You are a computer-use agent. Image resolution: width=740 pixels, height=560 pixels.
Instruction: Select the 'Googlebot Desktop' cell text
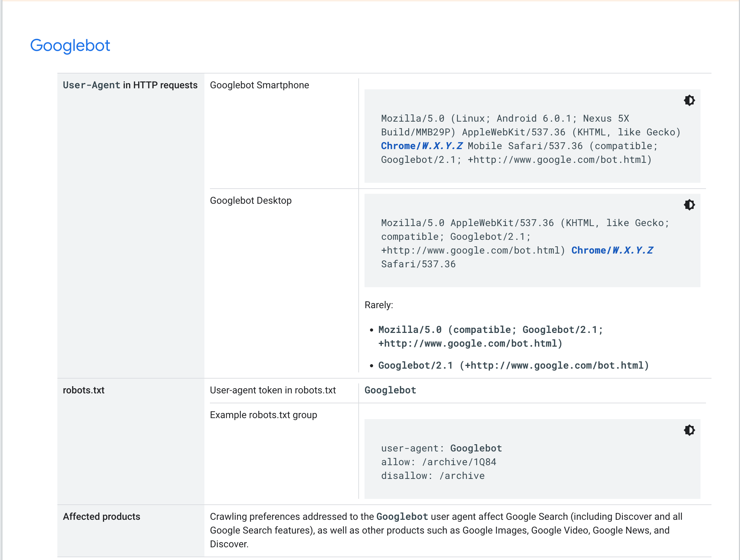coord(251,201)
